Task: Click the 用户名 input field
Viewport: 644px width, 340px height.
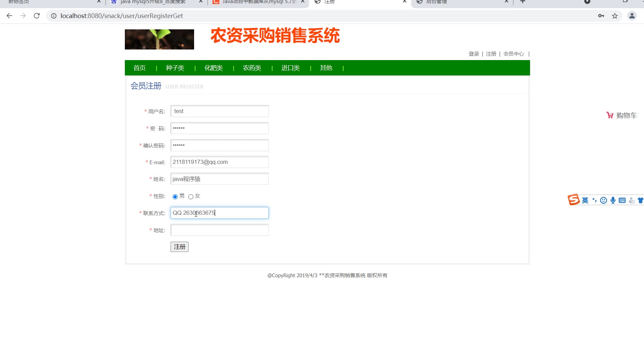Action: pyautogui.click(x=220, y=111)
